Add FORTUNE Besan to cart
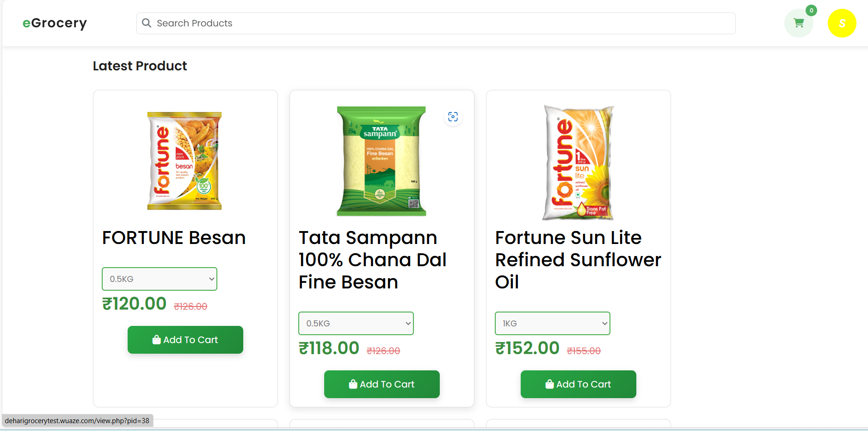Screen dimensions: 868x431 point(185,340)
